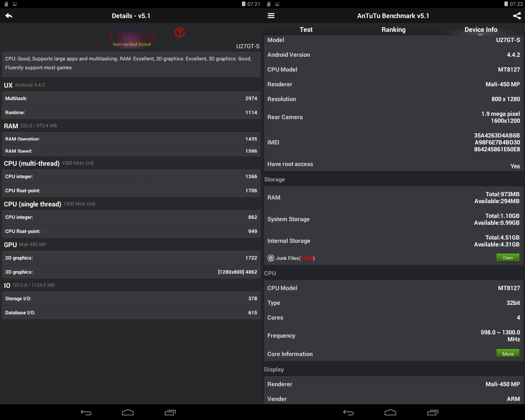
Task: Tap the IO 1013.8 / 1124.5 MB header
Action: pyautogui.click(x=29, y=285)
